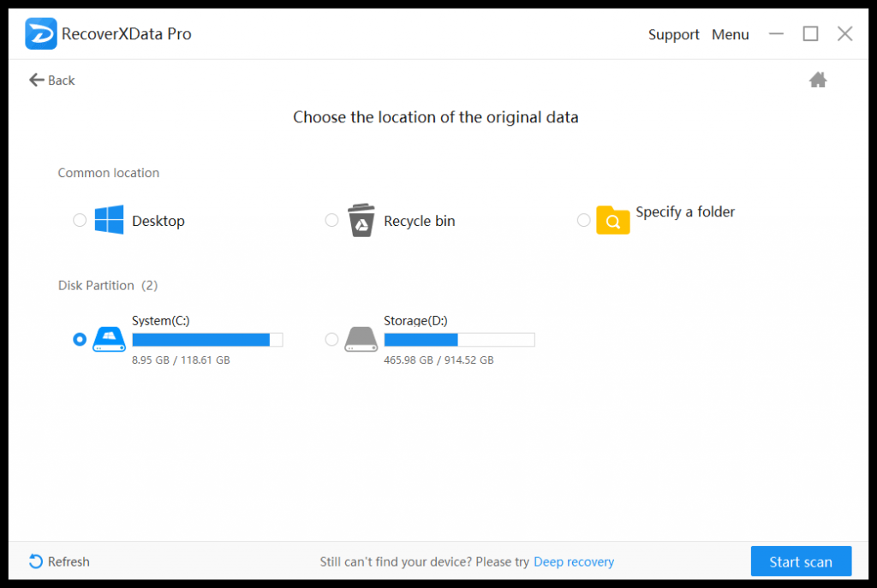Viewport: 877px width, 588px height.
Task: Click the Start scan button
Action: point(801,561)
